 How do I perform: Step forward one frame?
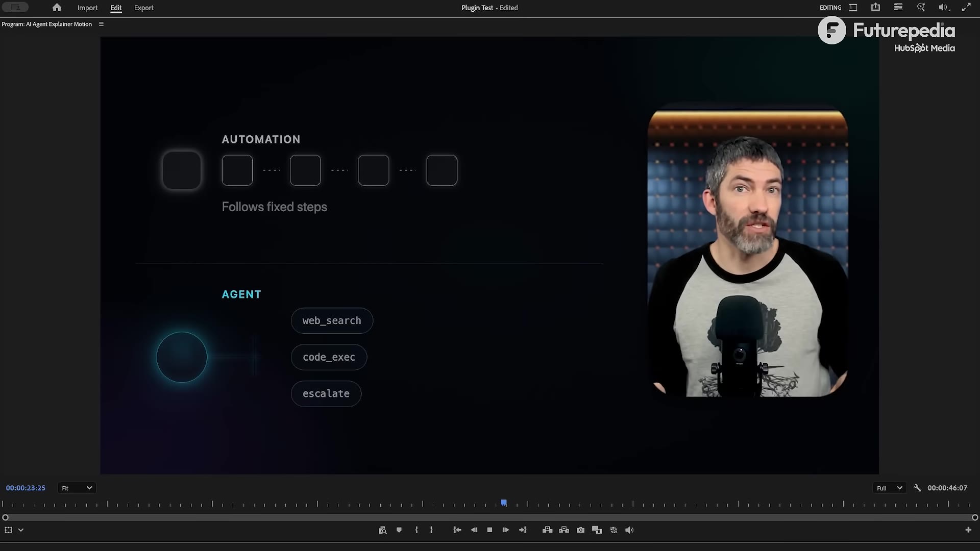[x=506, y=530]
